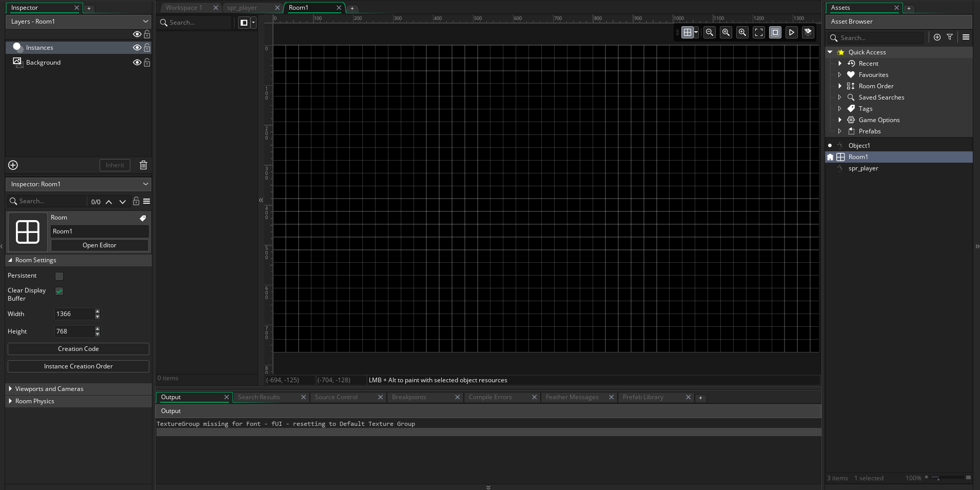Zoom in on the room canvas

coord(742,32)
